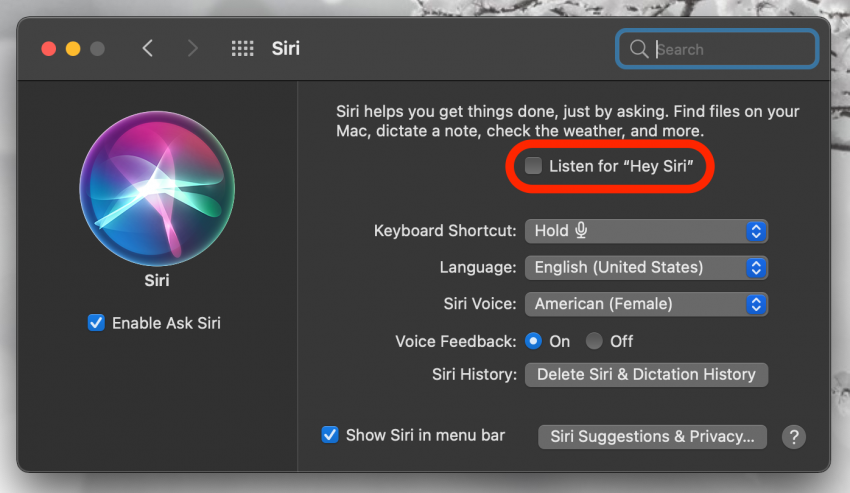Click the gray zoom window button
The image size is (850, 493).
pos(98,48)
